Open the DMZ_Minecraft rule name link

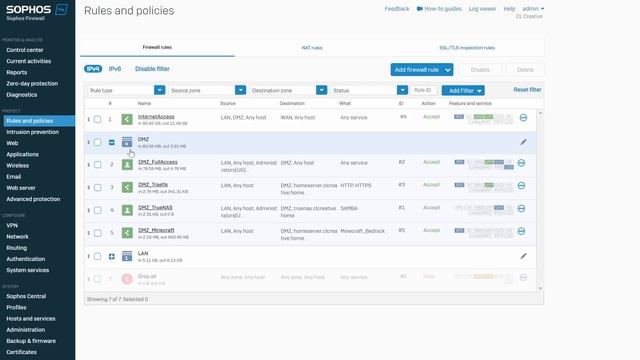156,230
